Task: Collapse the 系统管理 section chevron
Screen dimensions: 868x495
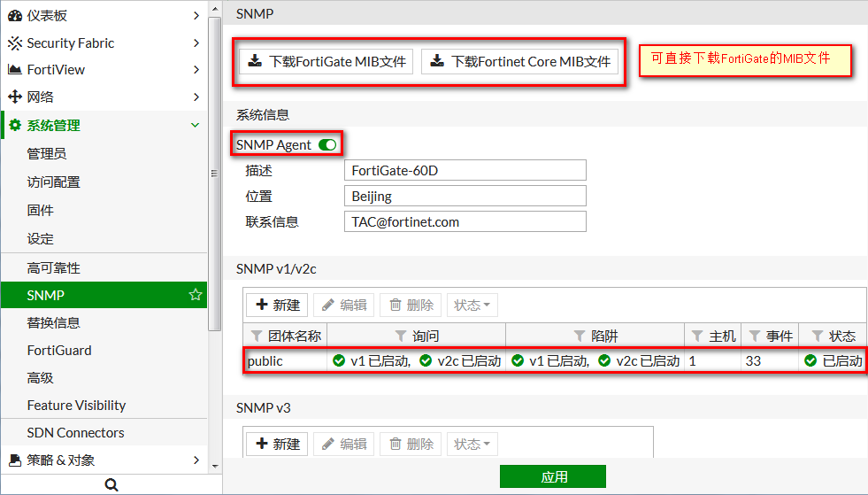Action: pyautogui.click(x=195, y=125)
